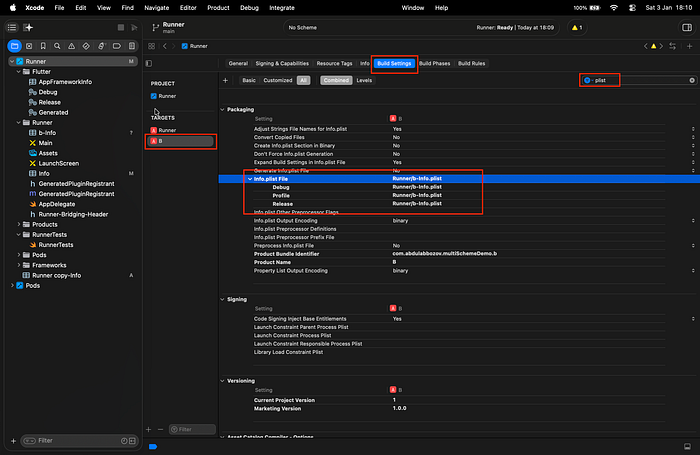Collapse the Packaging section
Viewport: 700px width, 455px height.
[223, 109]
